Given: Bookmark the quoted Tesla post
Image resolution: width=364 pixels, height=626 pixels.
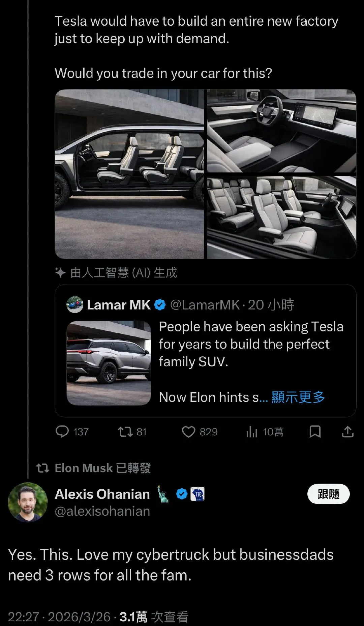Looking at the screenshot, I should click(315, 432).
